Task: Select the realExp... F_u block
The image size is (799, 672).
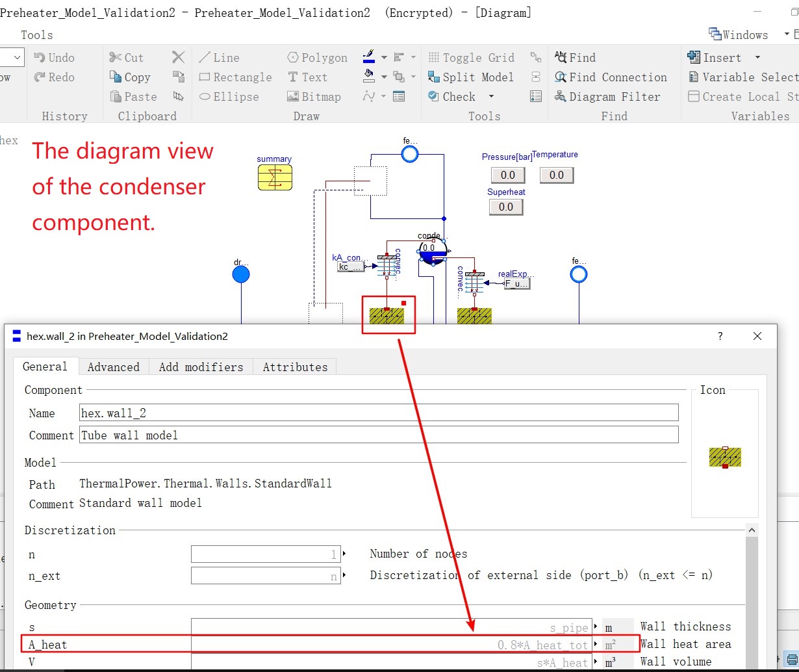Action: tap(518, 283)
